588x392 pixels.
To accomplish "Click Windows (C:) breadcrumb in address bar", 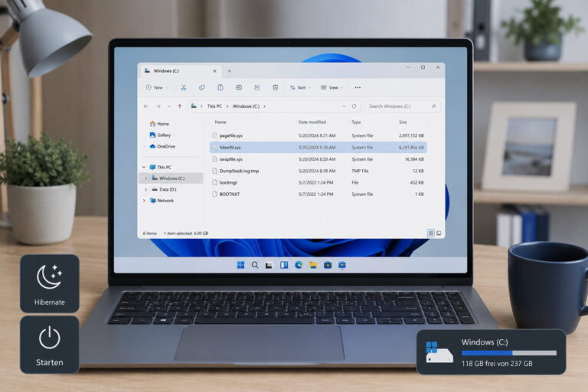I will [x=246, y=106].
